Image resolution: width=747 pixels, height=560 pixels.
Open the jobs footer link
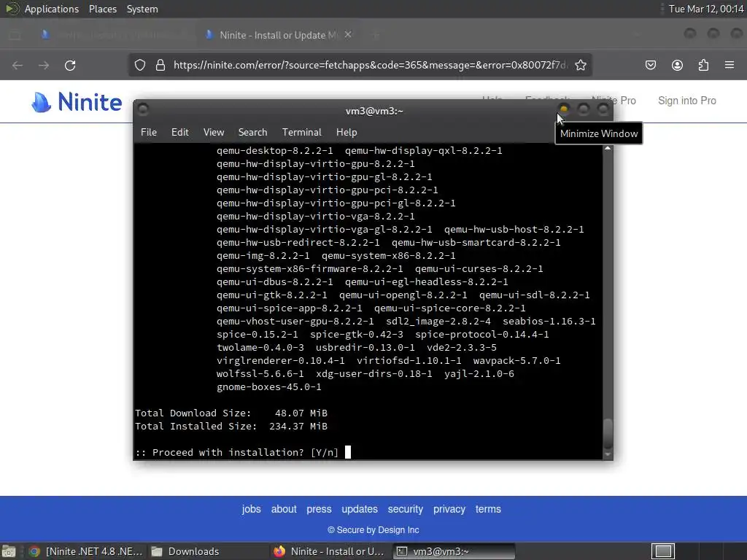pos(251,509)
